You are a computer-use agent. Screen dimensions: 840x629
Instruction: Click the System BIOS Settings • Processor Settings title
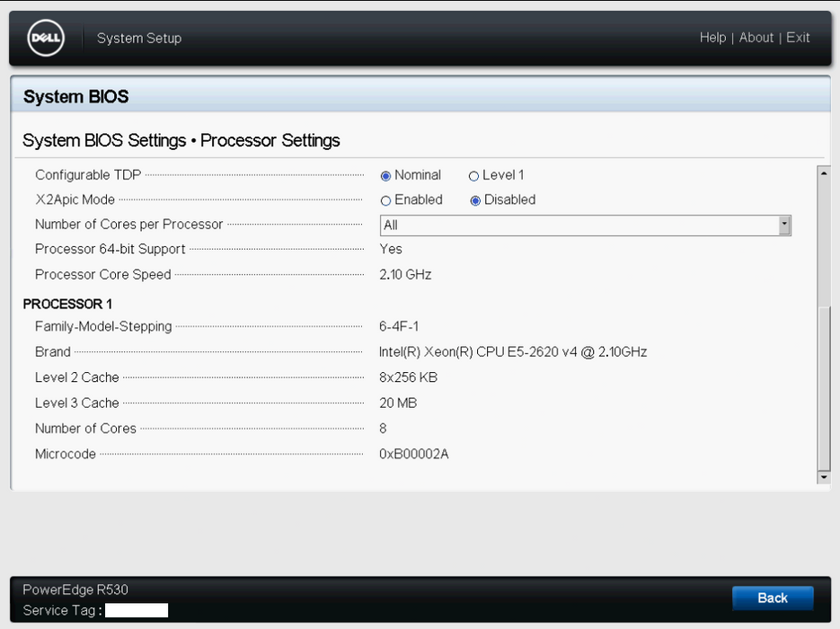[181, 140]
